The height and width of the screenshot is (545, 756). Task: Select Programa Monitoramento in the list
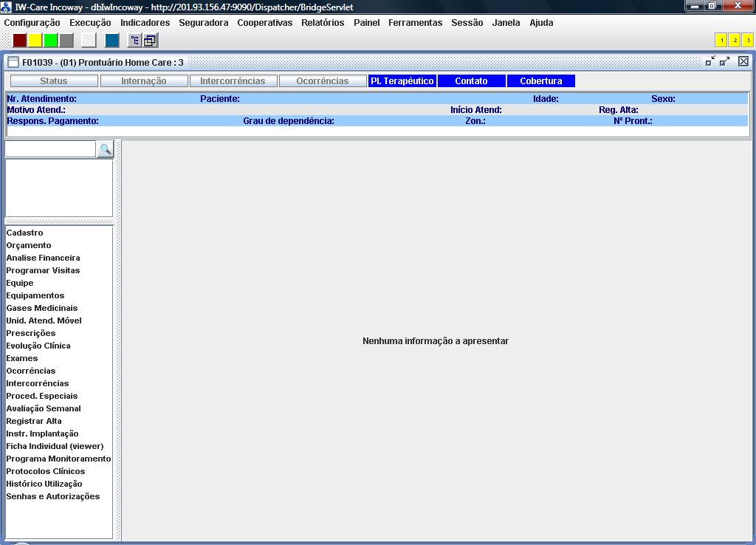click(58, 458)
